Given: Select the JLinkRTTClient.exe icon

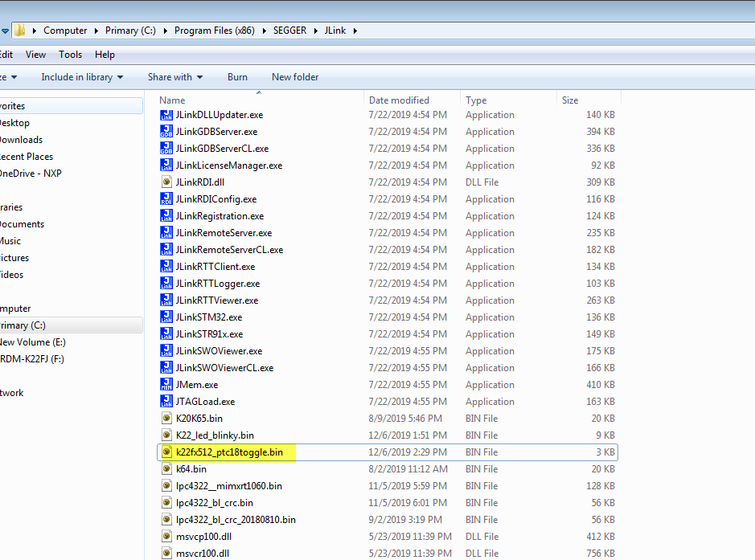Looking at the screenshot, I should click(x=166, y=267).
